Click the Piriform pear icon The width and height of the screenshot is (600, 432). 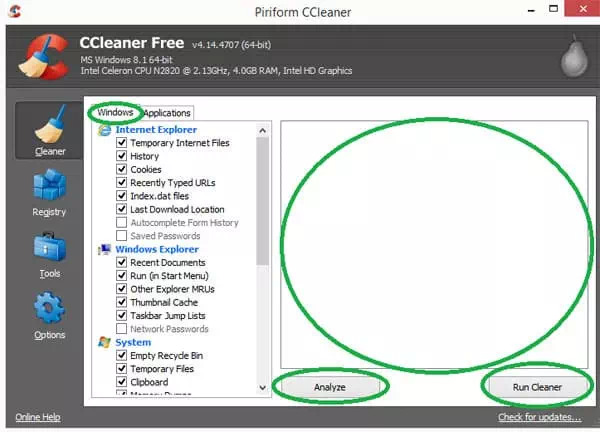click(574, 56)
